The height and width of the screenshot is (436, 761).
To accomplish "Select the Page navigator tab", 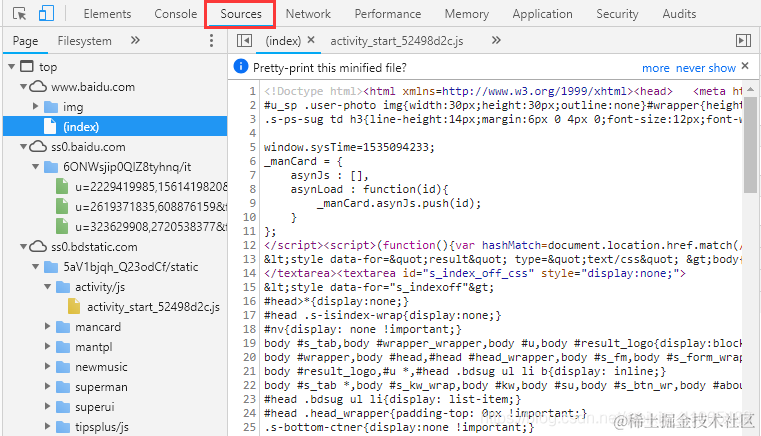I will [x=25, y=41].
